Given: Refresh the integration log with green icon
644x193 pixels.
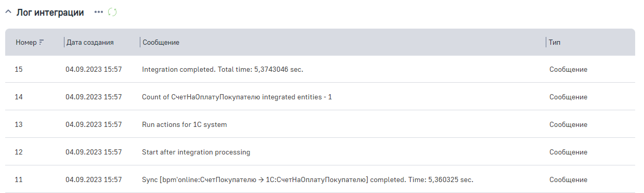Looking at the screenshot, I should click(112, 12).
